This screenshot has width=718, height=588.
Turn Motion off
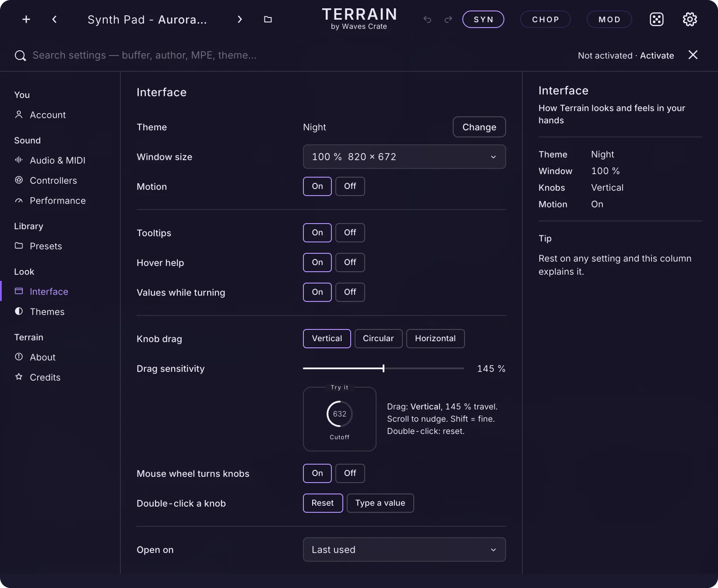tap(350, 186)
